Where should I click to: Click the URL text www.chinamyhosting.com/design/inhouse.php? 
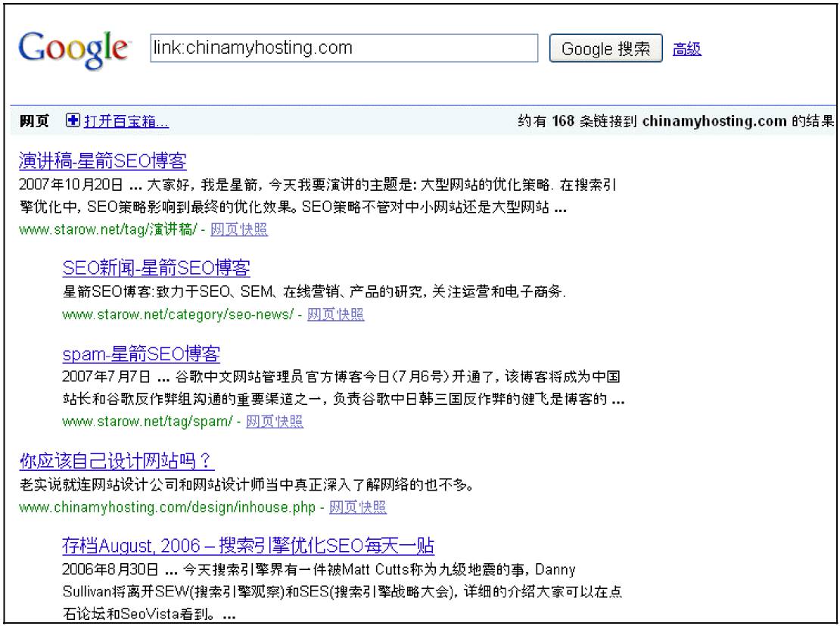(x=167, y=507)
